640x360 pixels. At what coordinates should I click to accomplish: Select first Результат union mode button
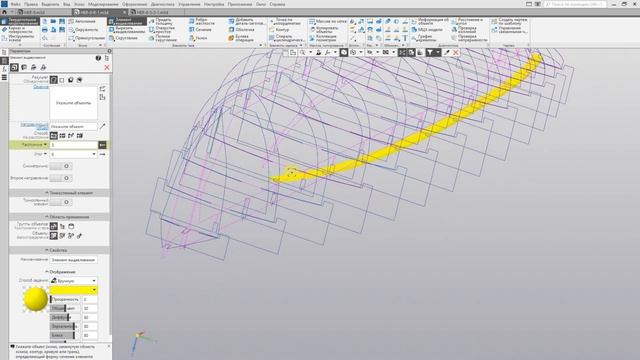point(53,80)
